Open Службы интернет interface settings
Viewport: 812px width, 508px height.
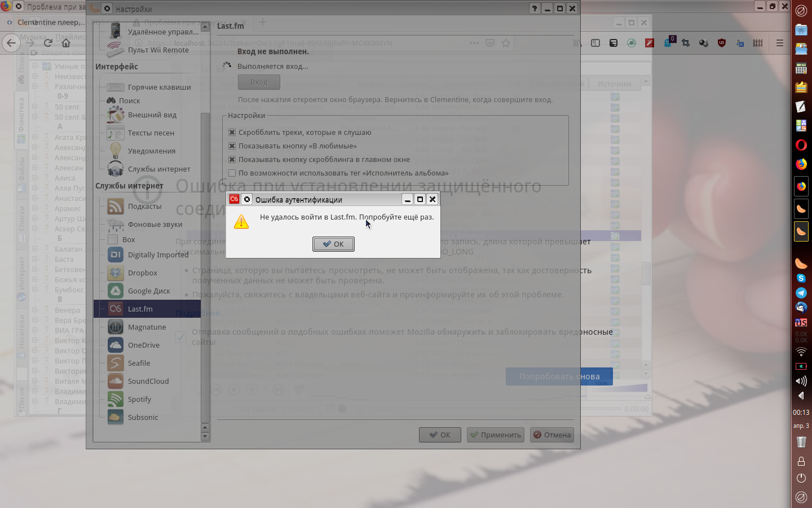point(147,169)
